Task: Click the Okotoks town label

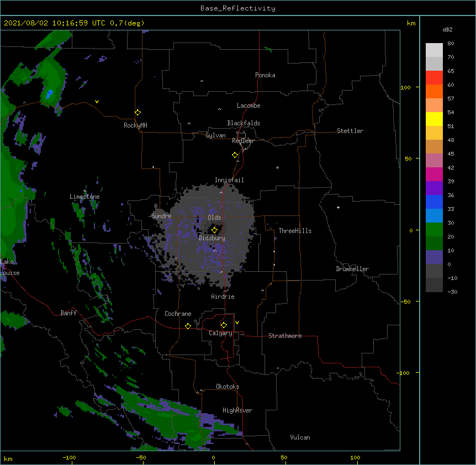Action: pos(228,387)
